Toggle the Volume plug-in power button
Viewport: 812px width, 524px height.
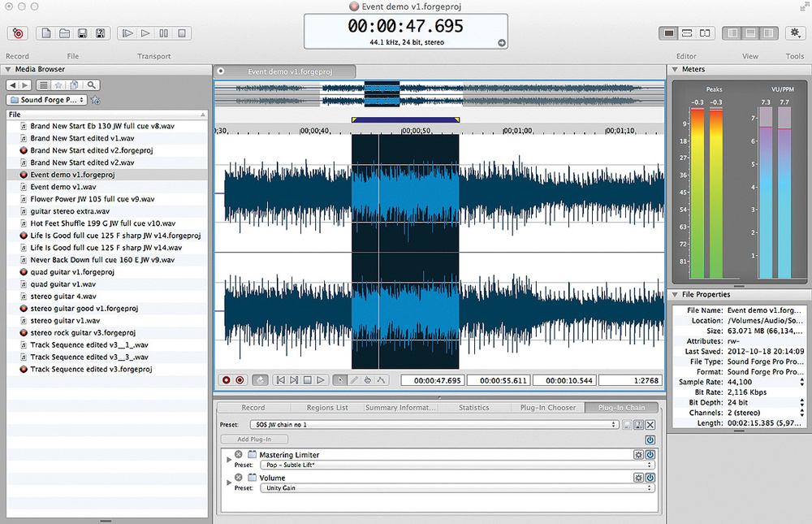[x=650, y=478]
